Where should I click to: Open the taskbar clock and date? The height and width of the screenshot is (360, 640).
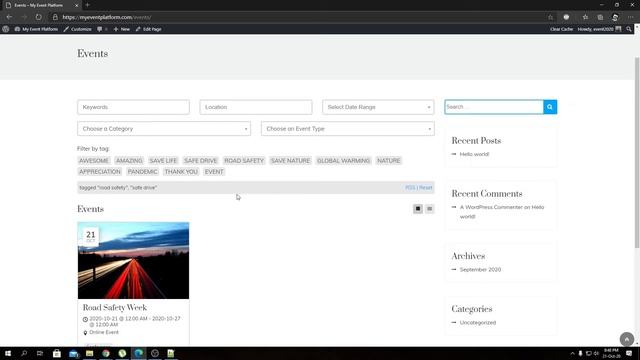tap(611, 353)
